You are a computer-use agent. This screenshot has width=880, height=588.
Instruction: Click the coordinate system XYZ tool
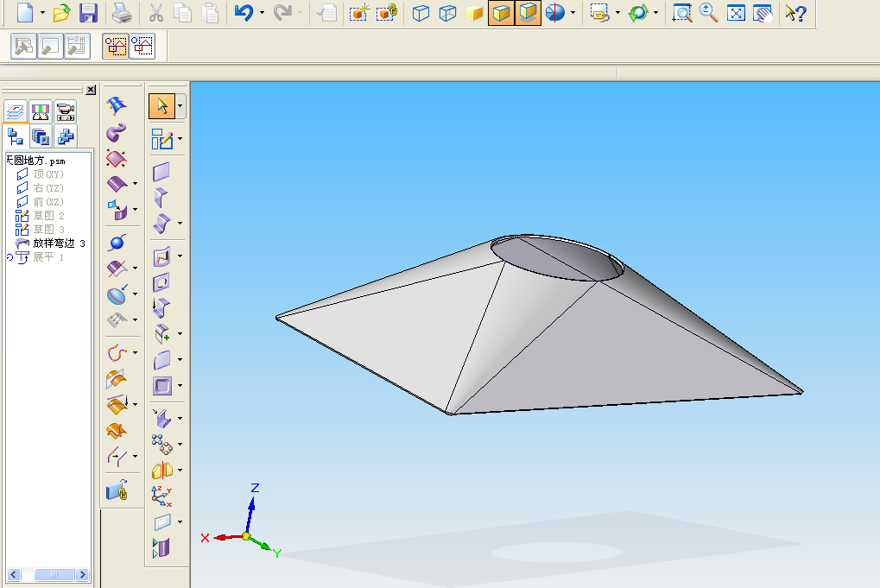pyautogui.click(x=161, y=496)
